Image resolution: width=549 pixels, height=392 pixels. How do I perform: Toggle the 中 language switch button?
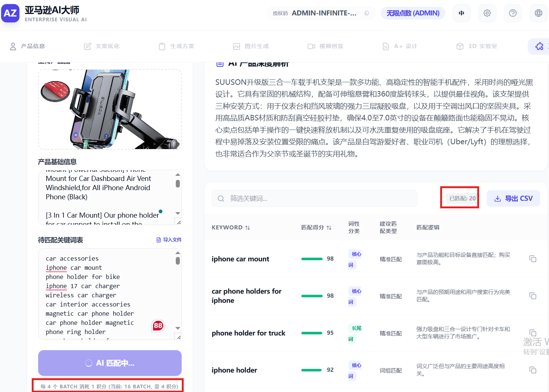461,13
